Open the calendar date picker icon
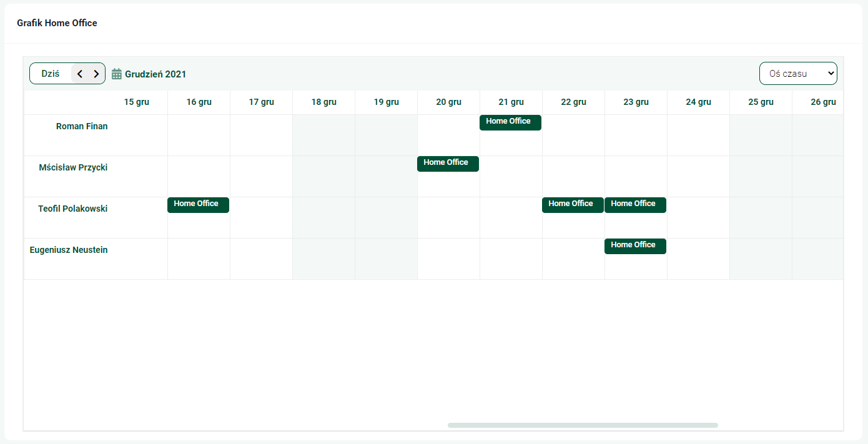 click(117, 74)
